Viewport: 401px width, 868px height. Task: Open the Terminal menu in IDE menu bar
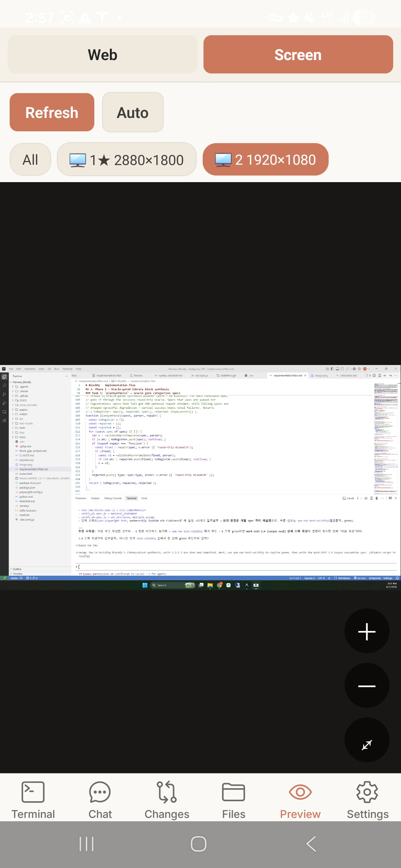tap(67, 369)
